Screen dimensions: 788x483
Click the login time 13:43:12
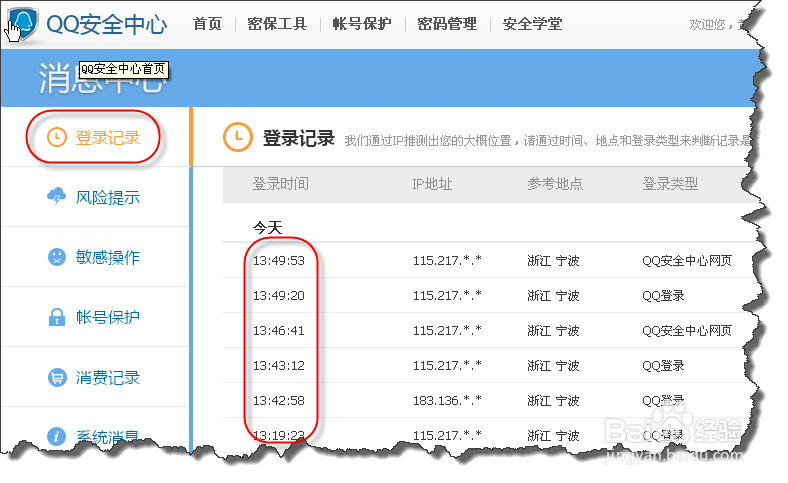click(x=278, y=365)
